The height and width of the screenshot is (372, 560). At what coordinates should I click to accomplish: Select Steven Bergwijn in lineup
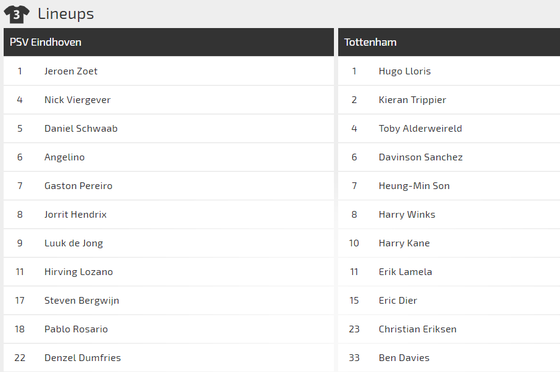pos(82,301)
